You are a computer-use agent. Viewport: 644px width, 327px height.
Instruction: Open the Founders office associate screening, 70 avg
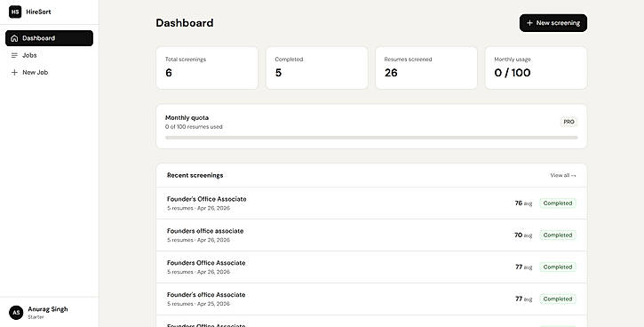[x=371, y=235]
